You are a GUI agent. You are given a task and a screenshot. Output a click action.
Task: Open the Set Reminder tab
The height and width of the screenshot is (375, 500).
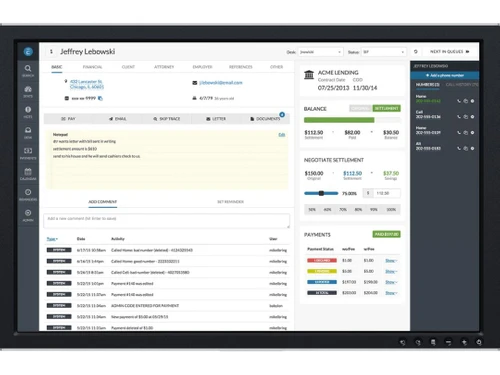pos(230,202)
